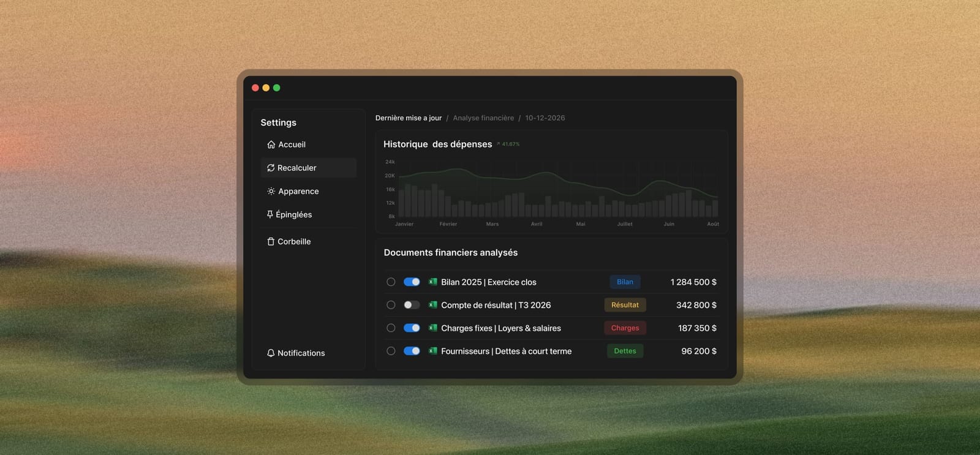Click the Excel icon beside Fournisseurs
This screenshot has height=455, width=980.
[433, 351]
